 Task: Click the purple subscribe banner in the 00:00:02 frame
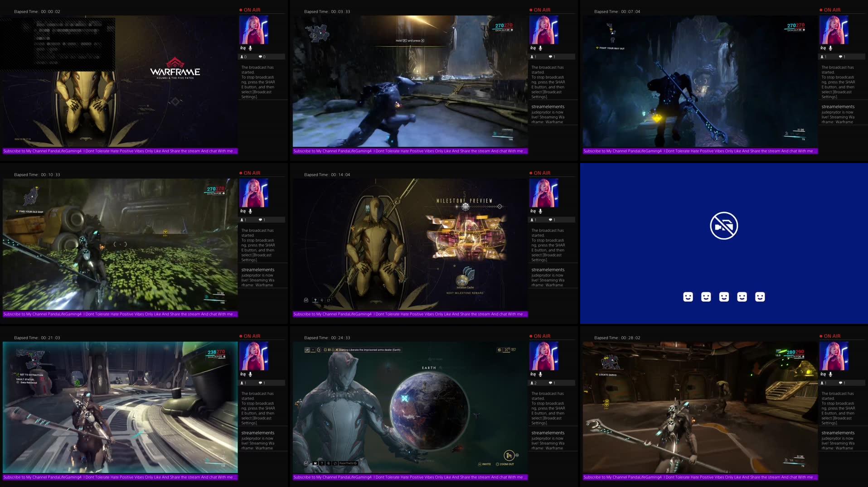pos(120,151)
